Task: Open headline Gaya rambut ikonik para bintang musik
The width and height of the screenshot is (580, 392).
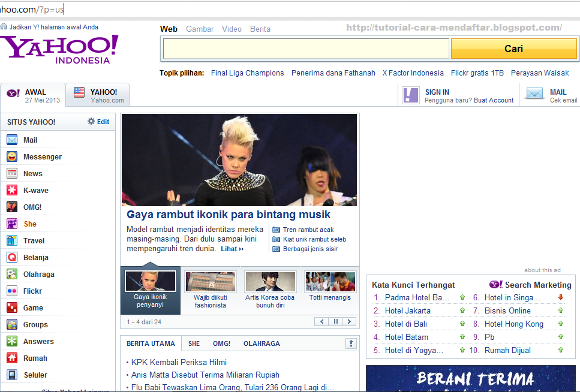Action: tap(229, 215)
